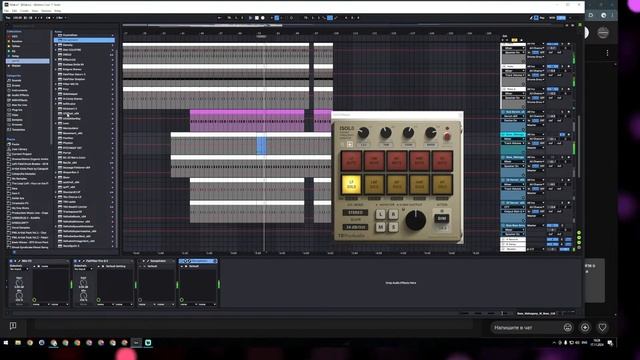This screenshot has height=360, width=640.
Task: Select Sounds category in the browser
Action: click(16, 80)
